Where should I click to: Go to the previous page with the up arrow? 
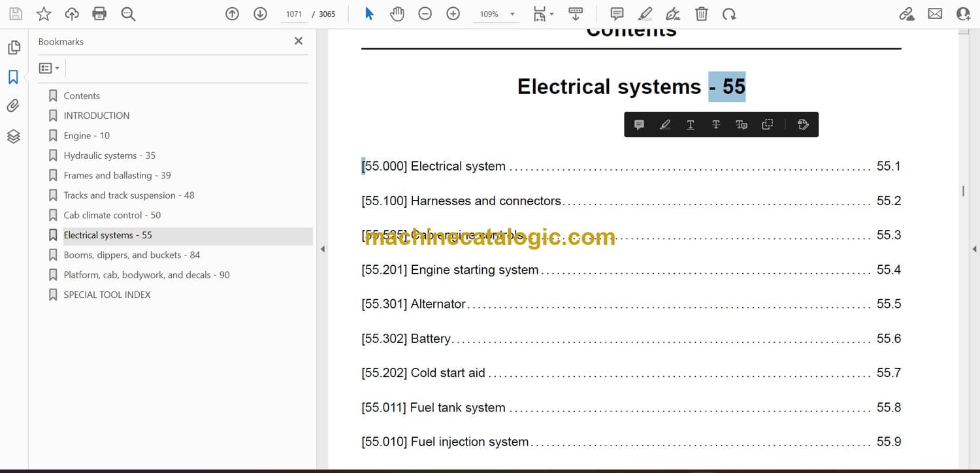coord(232,14)
